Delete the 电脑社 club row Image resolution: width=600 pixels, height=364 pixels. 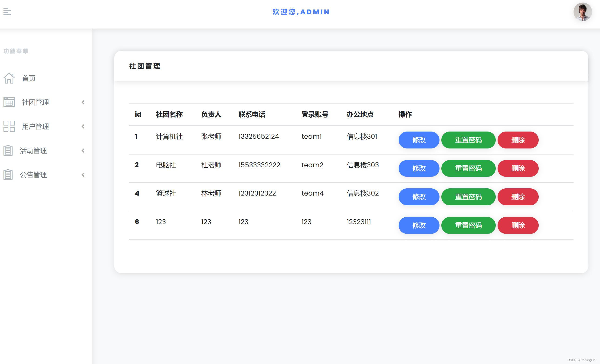tap(518, 168)
